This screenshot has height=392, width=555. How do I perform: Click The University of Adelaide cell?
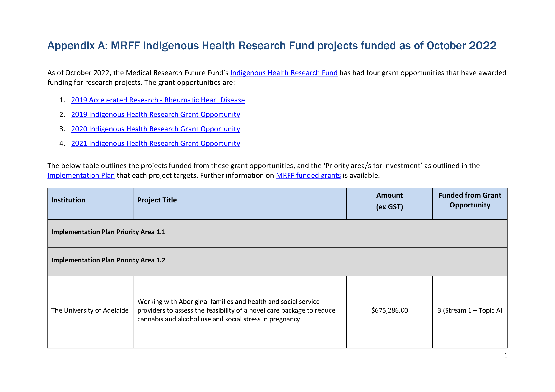(91, 312)
